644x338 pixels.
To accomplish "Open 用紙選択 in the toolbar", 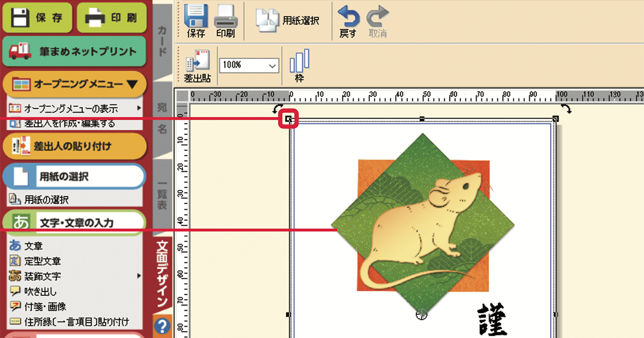I will (x=288, y=20).
